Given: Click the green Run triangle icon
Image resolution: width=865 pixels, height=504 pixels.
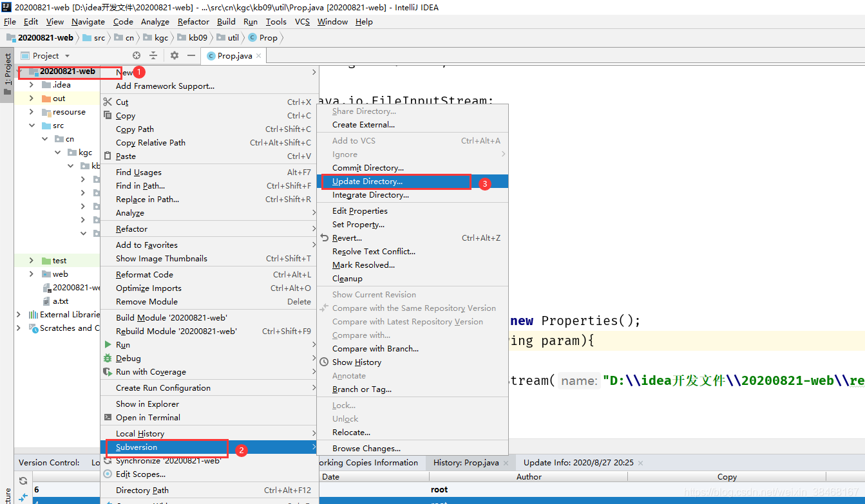Looking at the screenshot, I should [108, 344].
